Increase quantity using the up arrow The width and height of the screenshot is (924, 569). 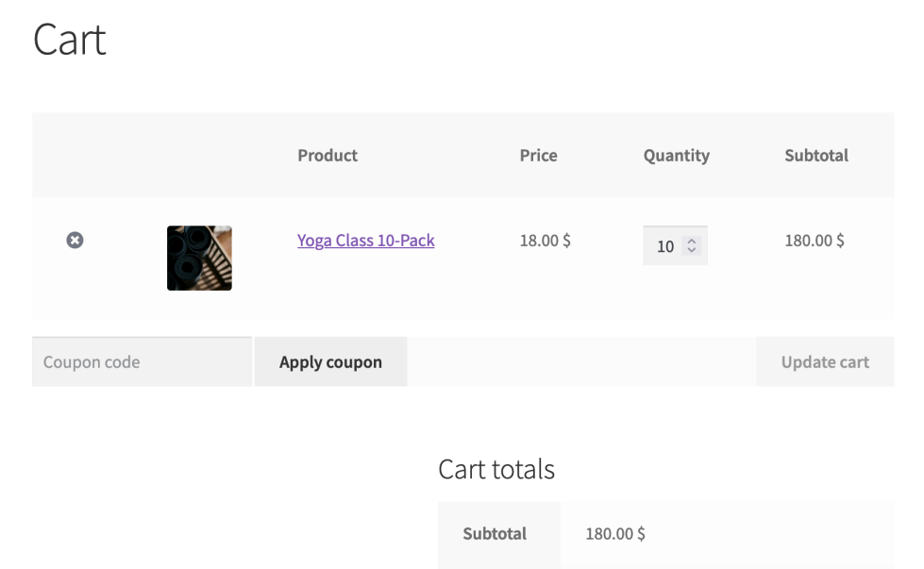coord(694,241)
